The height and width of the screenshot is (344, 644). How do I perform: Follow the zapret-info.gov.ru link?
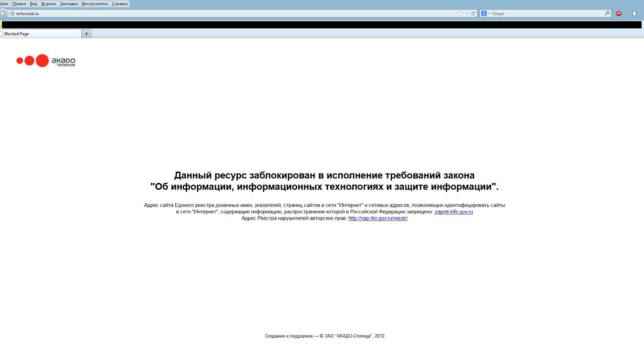(454, 212)
